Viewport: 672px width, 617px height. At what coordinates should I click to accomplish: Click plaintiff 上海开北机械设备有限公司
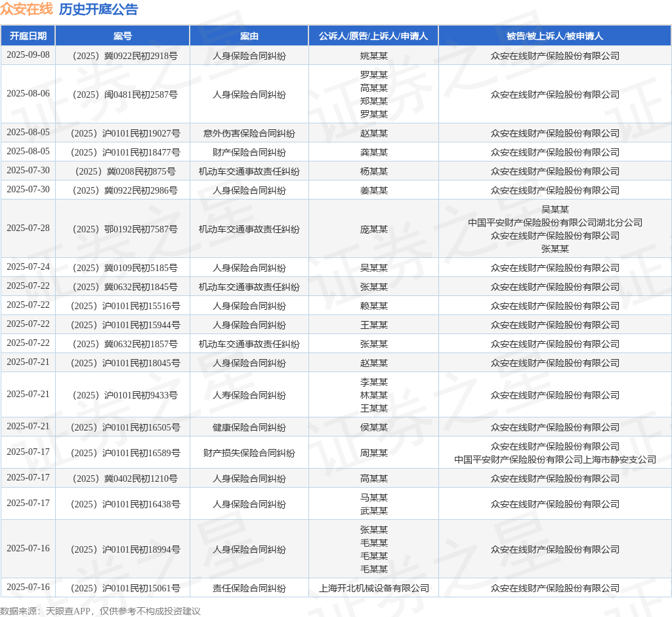373,588
